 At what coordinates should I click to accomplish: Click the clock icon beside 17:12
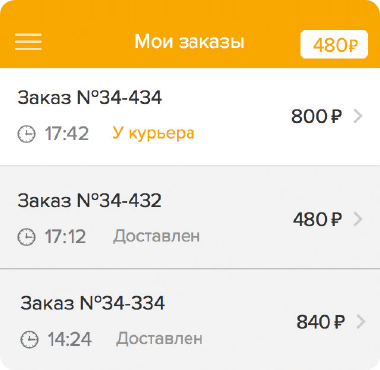(x=26, y=237)
